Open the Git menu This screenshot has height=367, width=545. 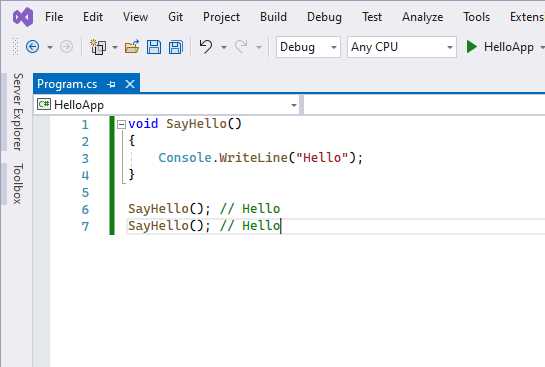pos(175,17)
